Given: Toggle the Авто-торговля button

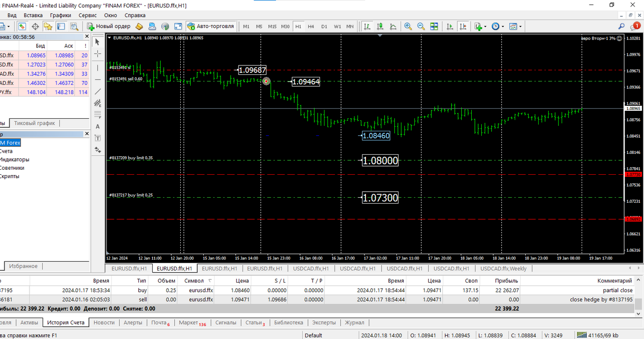Looking at the screenshot, I should coord(211,26).
